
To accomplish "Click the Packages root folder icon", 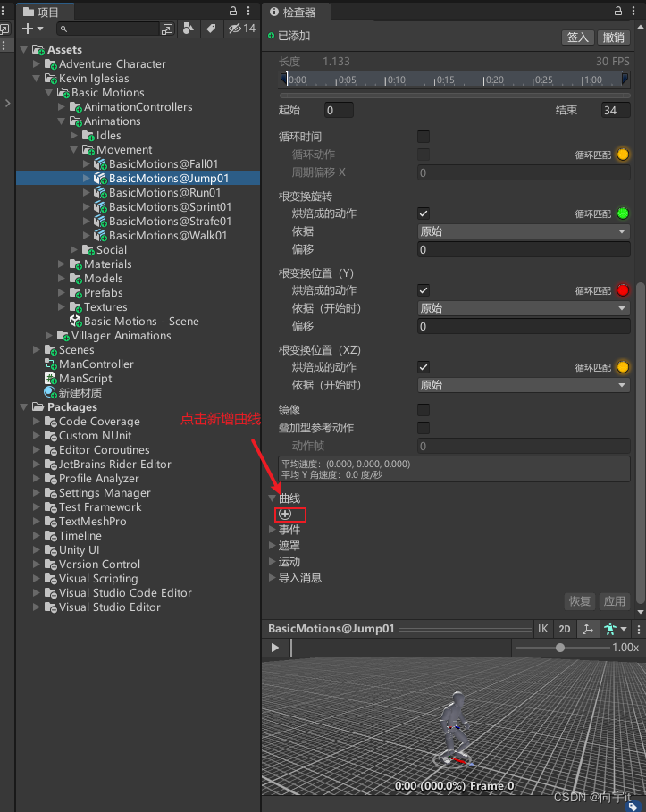I will [38, 407].
